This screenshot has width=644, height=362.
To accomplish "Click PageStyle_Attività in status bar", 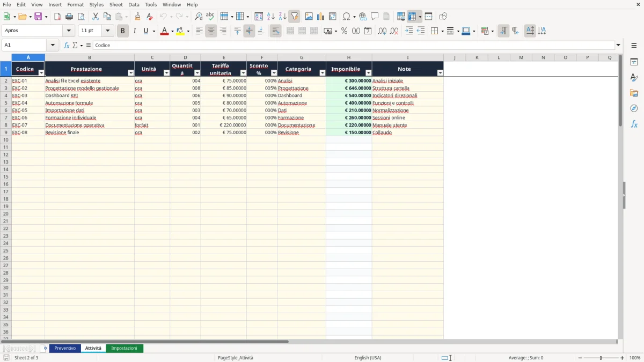I will [236, 358].
